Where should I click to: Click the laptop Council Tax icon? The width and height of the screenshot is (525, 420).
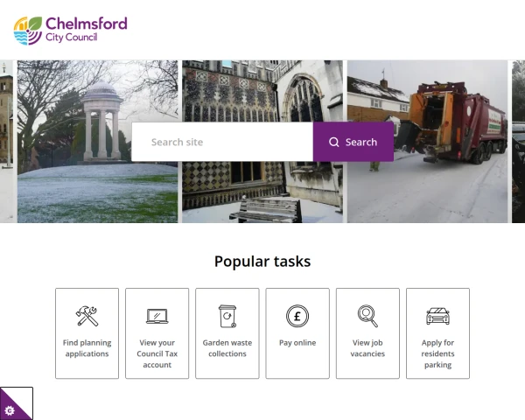point(157,316)
